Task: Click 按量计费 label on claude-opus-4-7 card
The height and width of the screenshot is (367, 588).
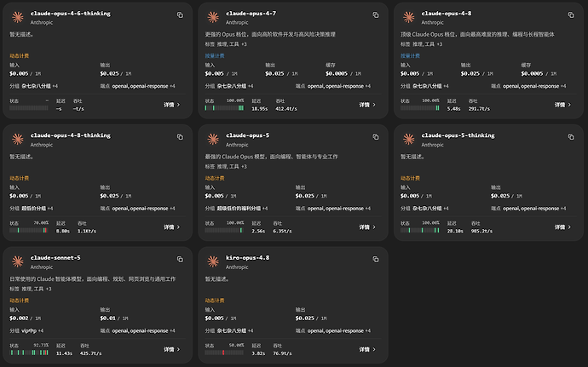Action: (x=215, y=56)
